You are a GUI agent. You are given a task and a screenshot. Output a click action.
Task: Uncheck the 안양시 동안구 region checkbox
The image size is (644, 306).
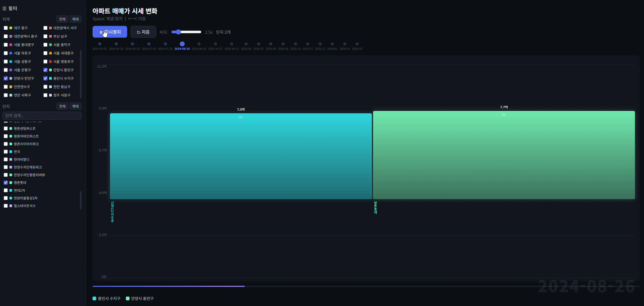point(45,70)
